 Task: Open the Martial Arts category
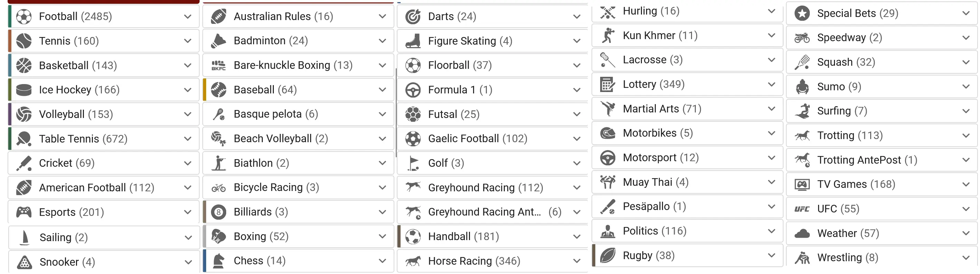pyautogui.click(x=687, y=109)
